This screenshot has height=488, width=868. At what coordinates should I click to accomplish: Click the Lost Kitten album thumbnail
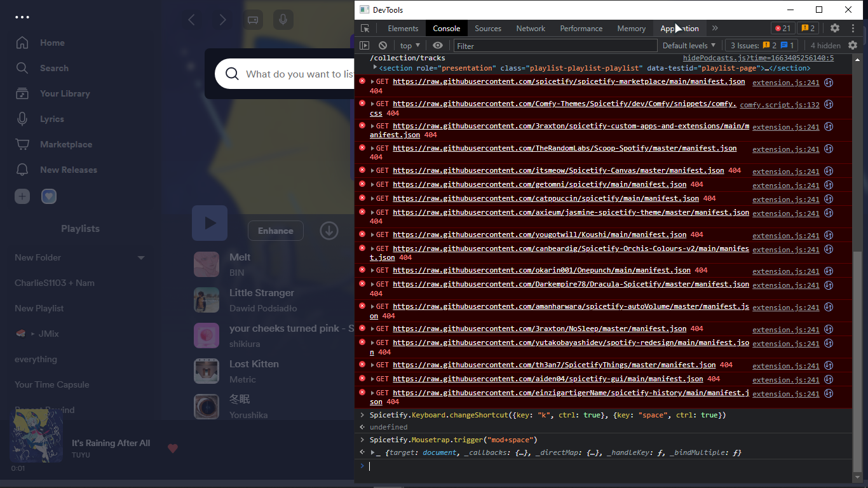[207, 371]
